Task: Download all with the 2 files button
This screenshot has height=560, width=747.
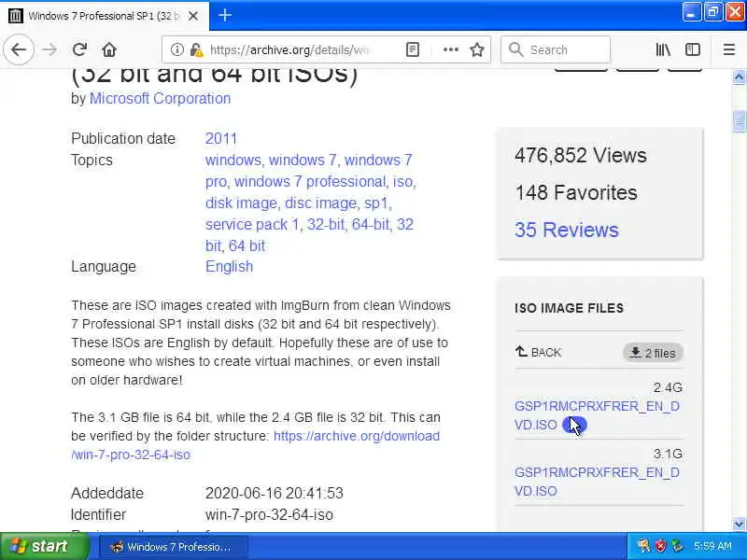Action: pos(653,353)
